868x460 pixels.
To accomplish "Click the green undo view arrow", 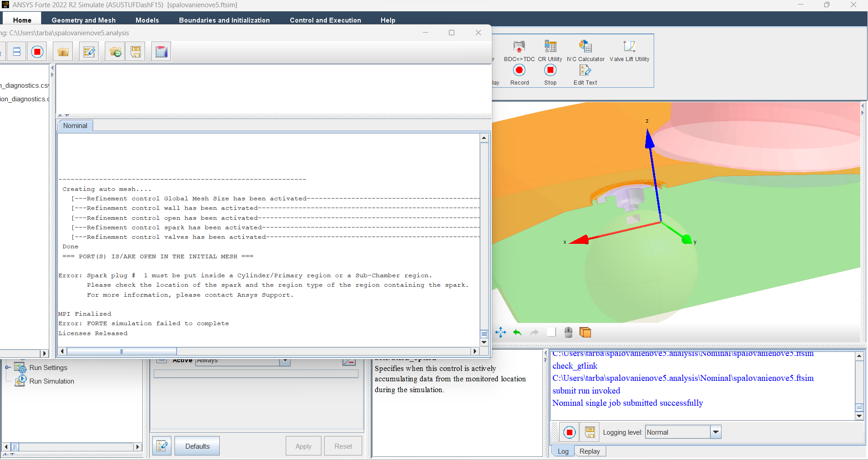I will click(518, 332).
